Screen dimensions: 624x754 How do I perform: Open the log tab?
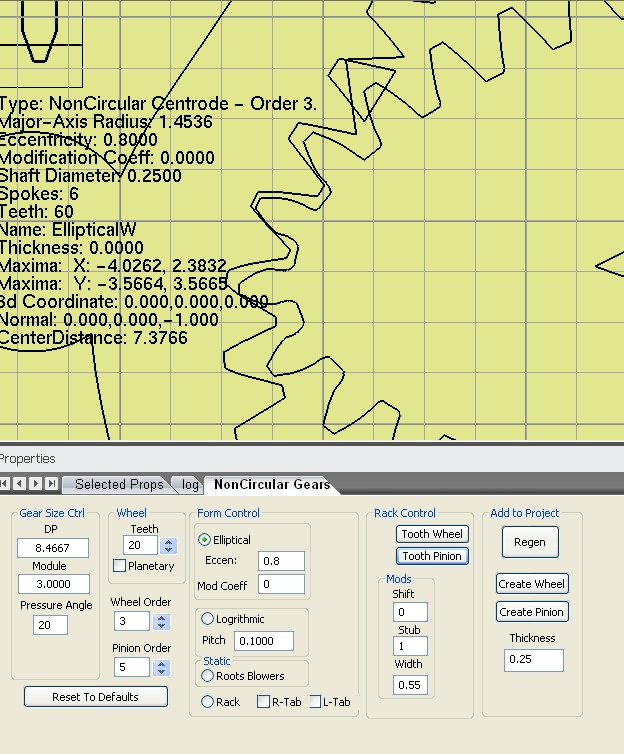click(x=190, y=485)
